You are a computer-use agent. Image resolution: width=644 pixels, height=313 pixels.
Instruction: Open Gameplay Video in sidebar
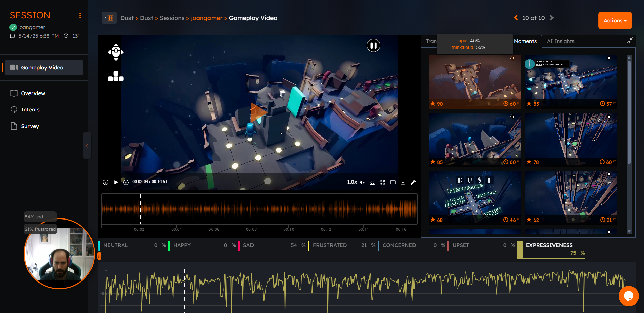(44, 67)
